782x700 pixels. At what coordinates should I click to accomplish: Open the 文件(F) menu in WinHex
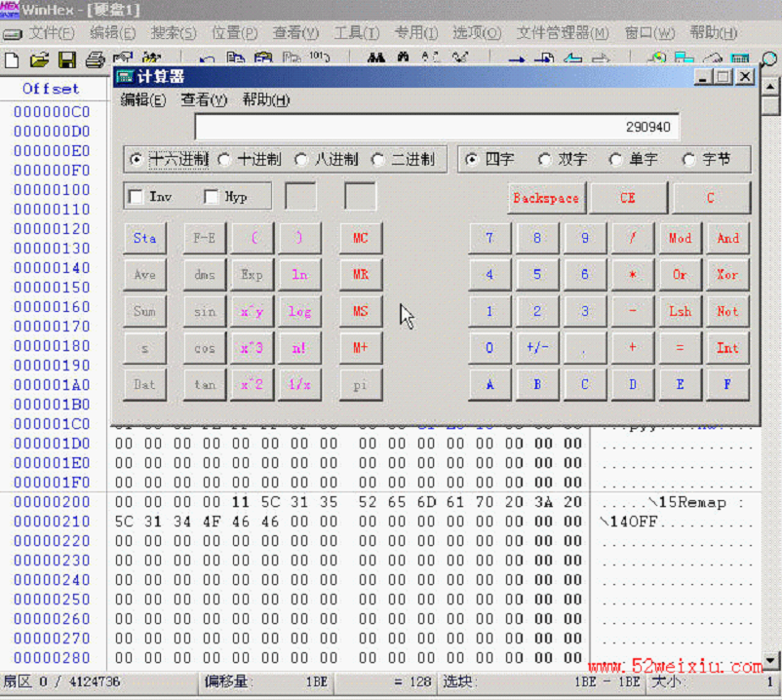pyautogui.click(x=52, y=33)
